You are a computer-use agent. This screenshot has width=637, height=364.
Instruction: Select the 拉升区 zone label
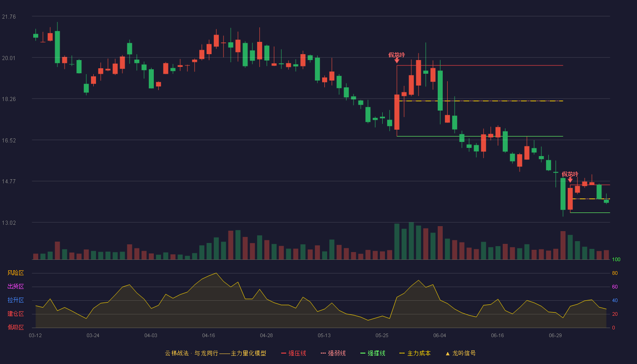[15, 300]
